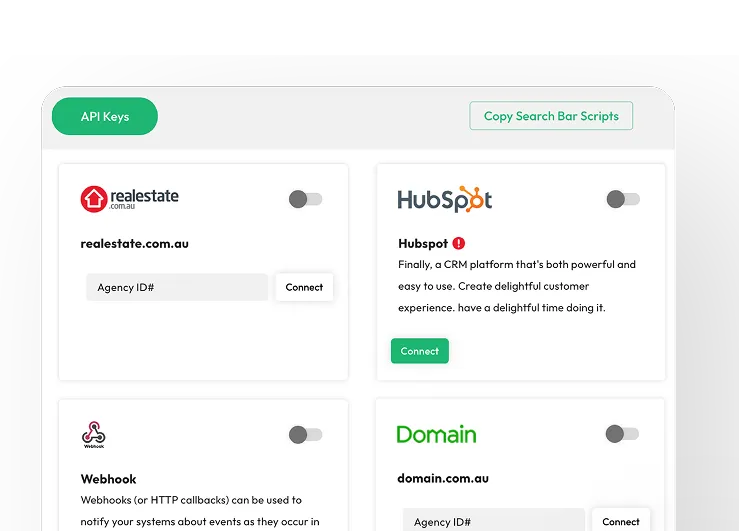The width and height of the screenshot is (739, 531).
Task: Open the API Keys tab
Action: [105, 116]
